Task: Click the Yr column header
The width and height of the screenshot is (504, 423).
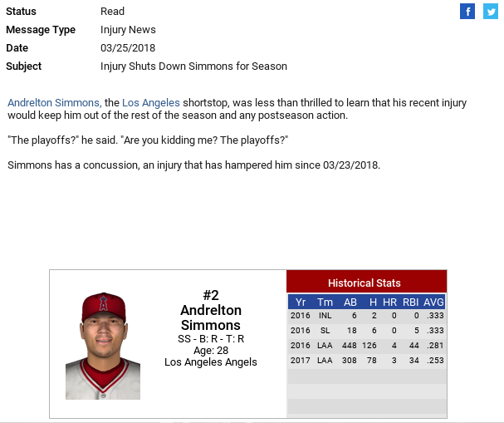Action: click(x=301, y=302)
